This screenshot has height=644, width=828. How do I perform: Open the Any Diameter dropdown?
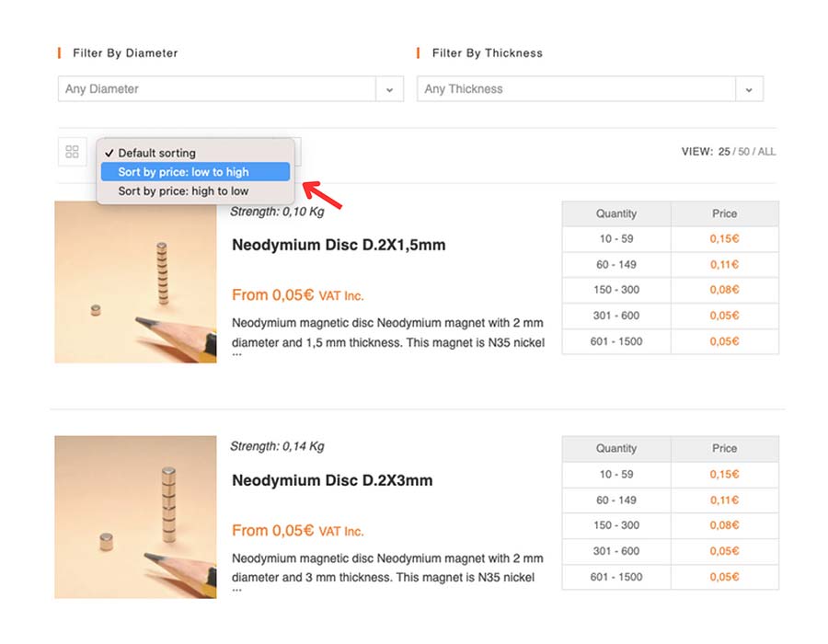pyautogui.click(x=231, y=88)
